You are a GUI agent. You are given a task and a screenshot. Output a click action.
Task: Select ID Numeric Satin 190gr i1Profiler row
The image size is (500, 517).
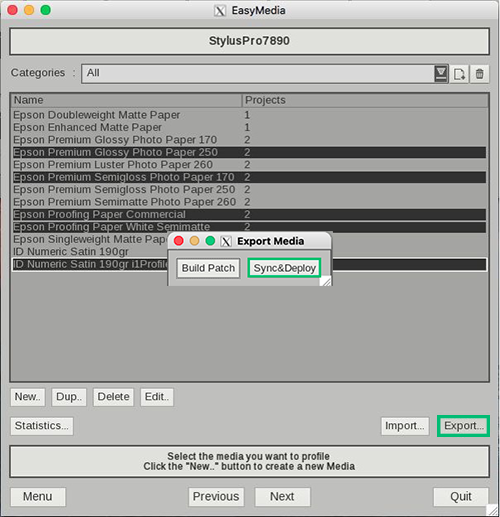pos(90,264)
